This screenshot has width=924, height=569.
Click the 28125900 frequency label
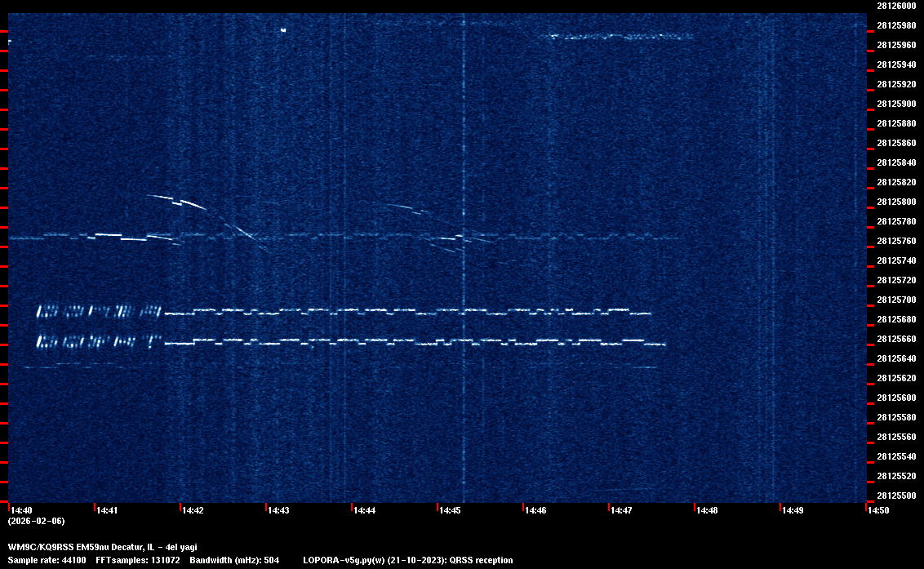point(895,104)
